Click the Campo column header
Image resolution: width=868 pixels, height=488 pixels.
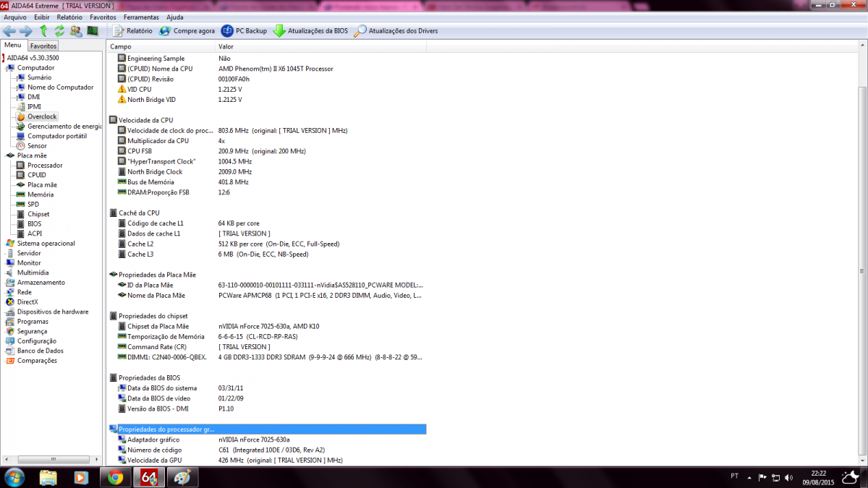[161, 46]
